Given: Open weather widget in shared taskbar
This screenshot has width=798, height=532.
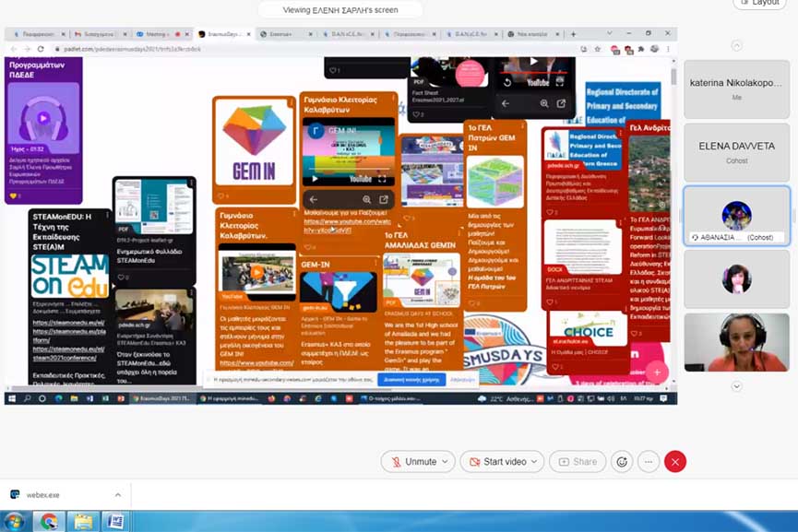Looking at the screenshot, I should pyautogui.click(x=506, y=398).
